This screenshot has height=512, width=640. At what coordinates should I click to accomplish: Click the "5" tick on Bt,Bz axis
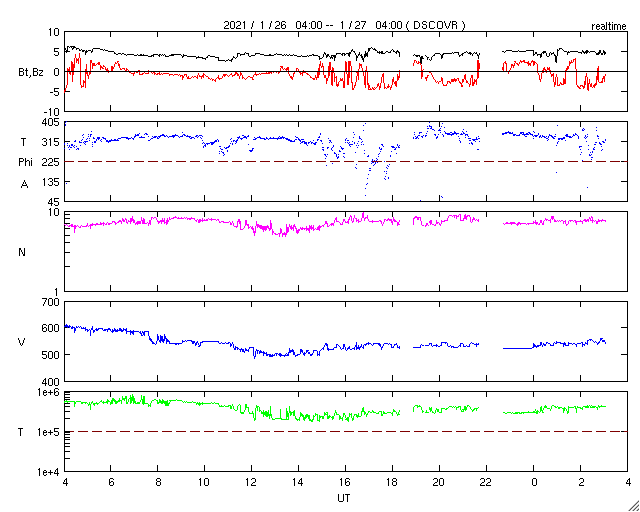point(57,51)
